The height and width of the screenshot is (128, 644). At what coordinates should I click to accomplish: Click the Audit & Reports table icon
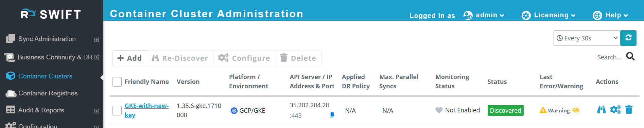(11, 110)
